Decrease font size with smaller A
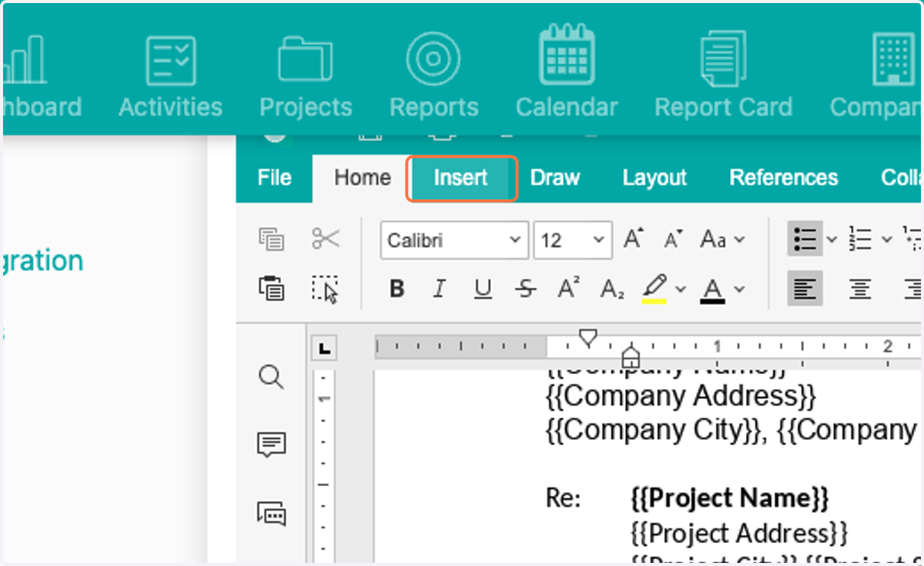924x566 pixels. point(674,239)
